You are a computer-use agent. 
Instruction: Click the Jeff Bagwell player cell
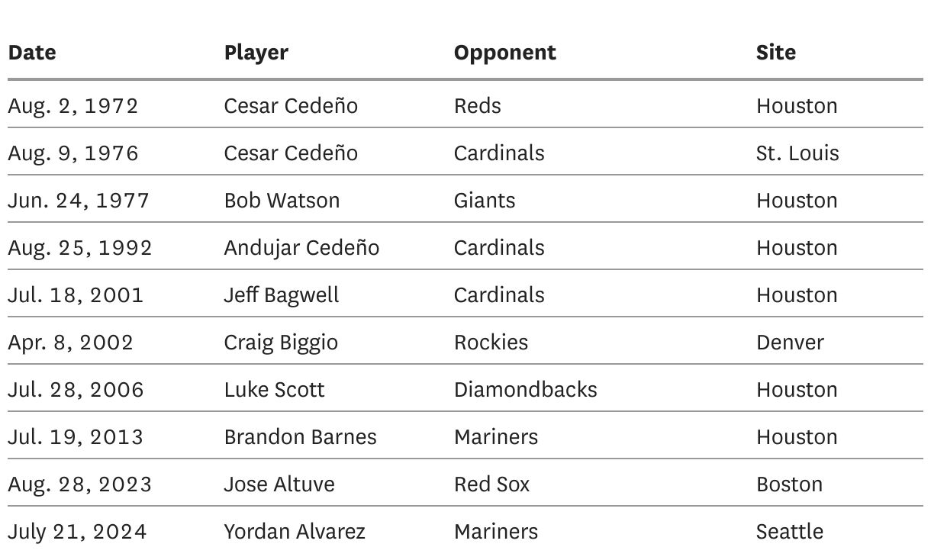pyautogui.click(x=282, y=294)
